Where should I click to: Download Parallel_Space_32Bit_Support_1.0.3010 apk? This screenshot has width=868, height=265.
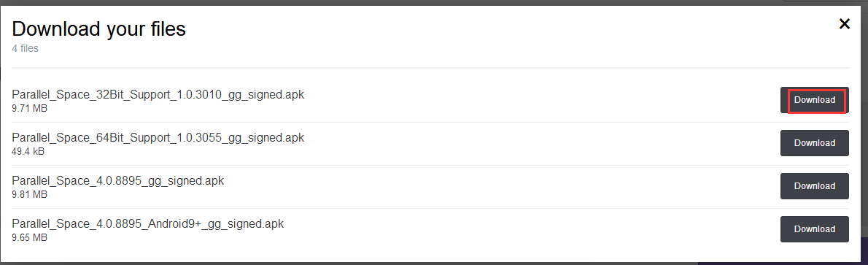pos(814,100)
